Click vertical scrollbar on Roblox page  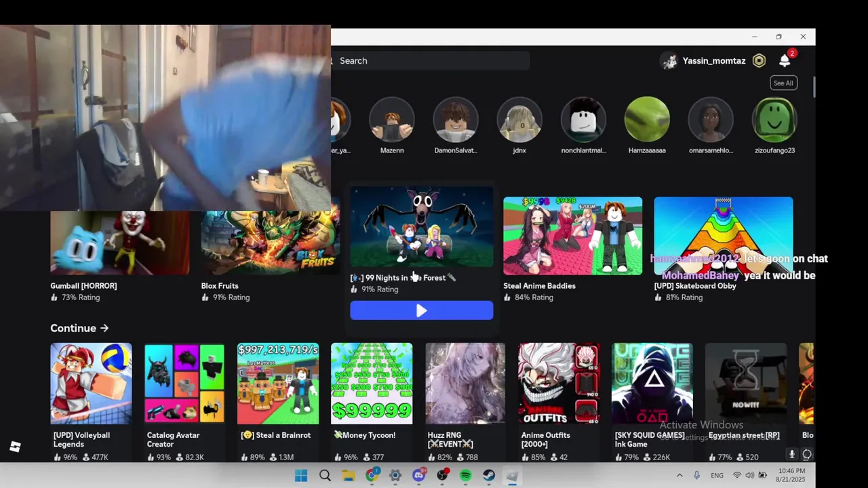coord(813,87)
